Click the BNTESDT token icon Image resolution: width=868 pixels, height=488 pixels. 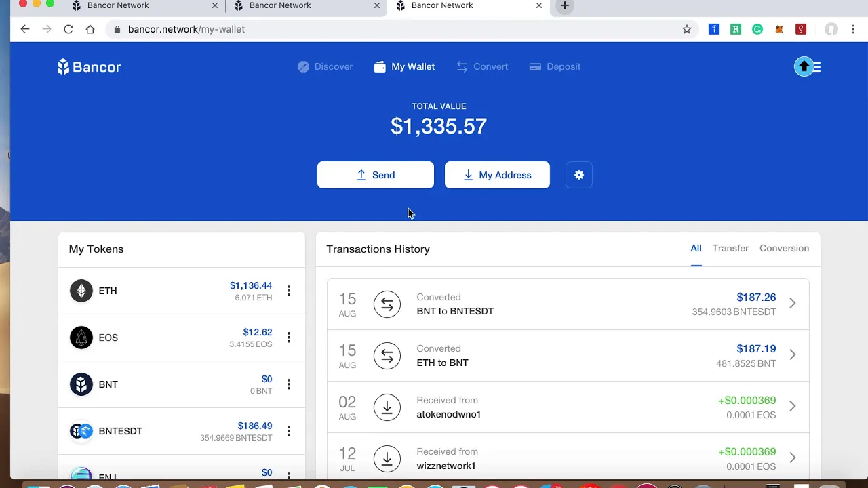(x=81, y=431)
